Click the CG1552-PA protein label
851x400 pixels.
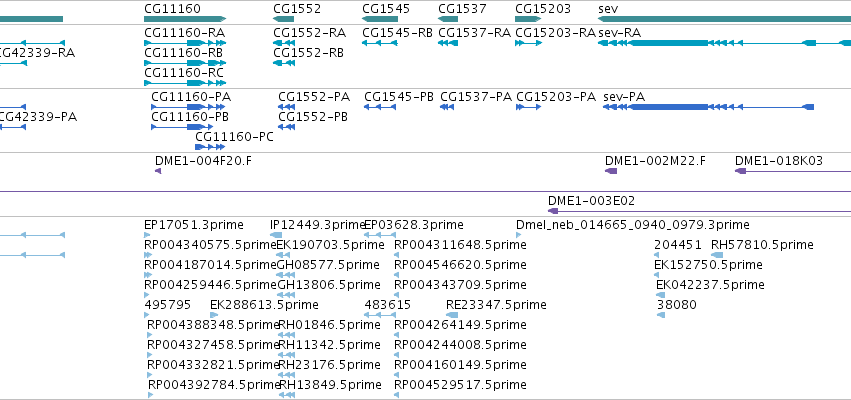[x=314, y=97]
